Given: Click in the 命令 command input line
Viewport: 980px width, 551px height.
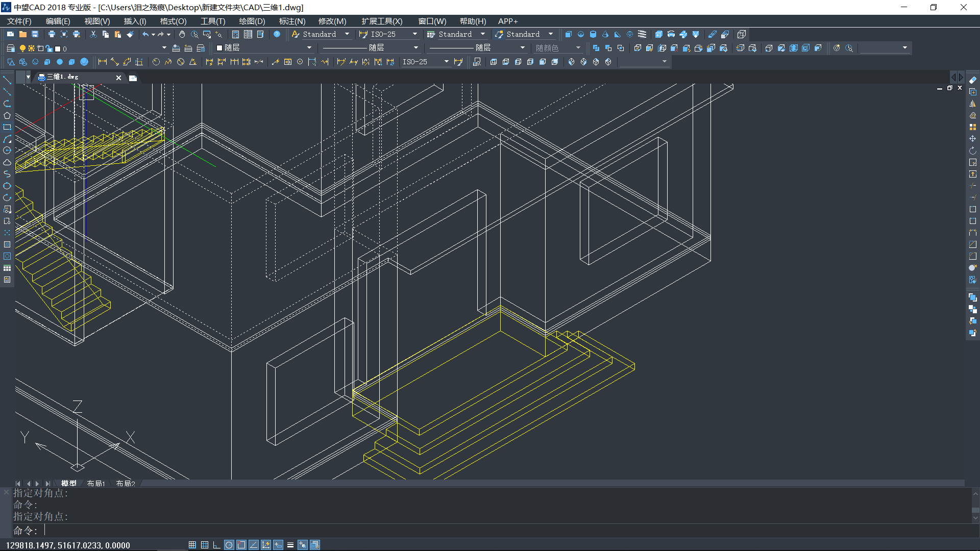Looking at the screenshot, I should tap(306, 531).
